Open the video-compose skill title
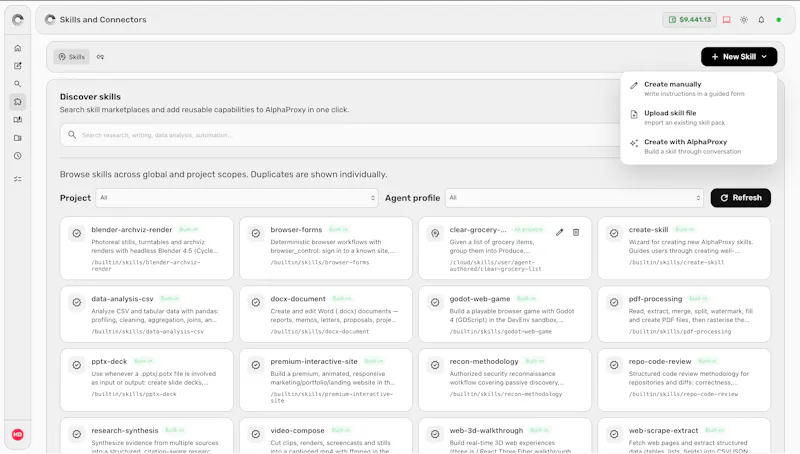The image size is (800, 454). pyautogui.click(x=297, y=431)
